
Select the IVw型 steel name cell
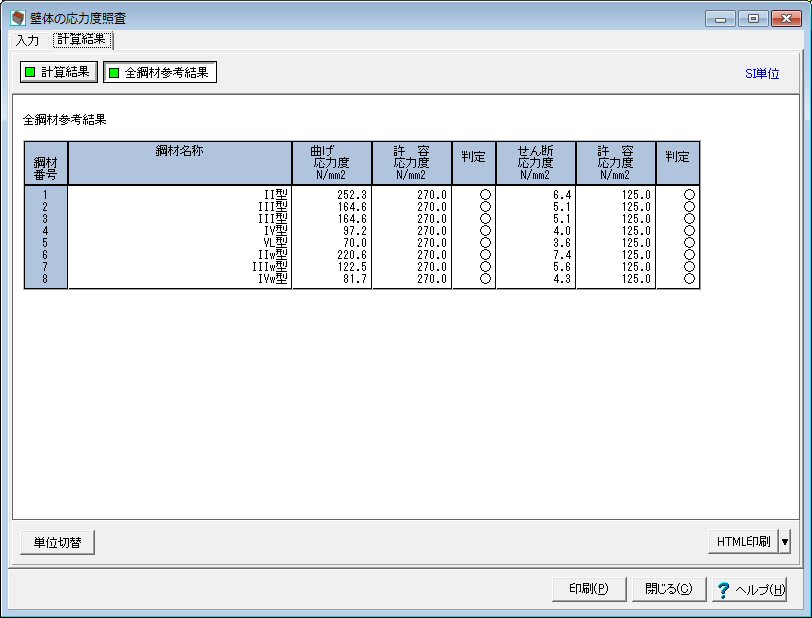coord(272,279)
